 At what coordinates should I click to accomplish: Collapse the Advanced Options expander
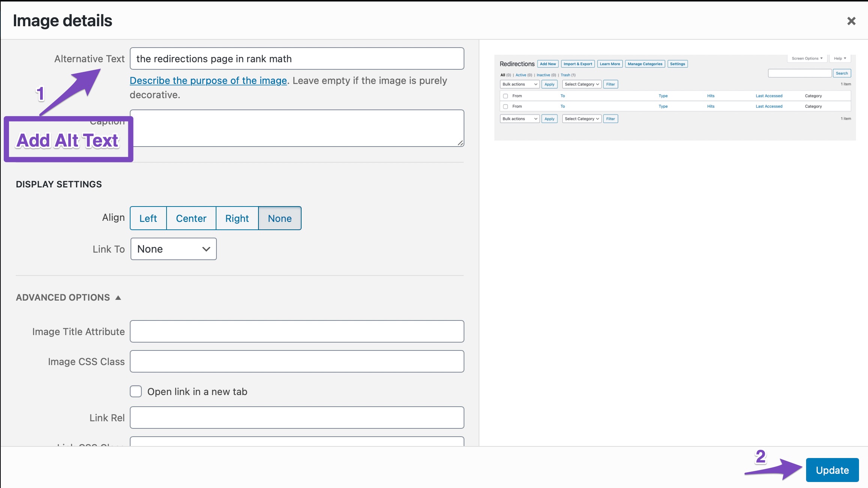pos(69,297)
